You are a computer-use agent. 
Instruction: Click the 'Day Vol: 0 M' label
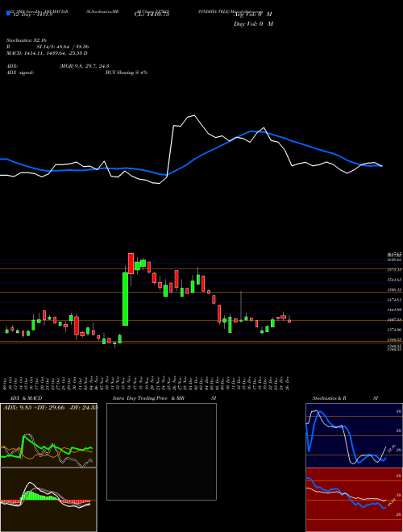click(x=253, y=24)
